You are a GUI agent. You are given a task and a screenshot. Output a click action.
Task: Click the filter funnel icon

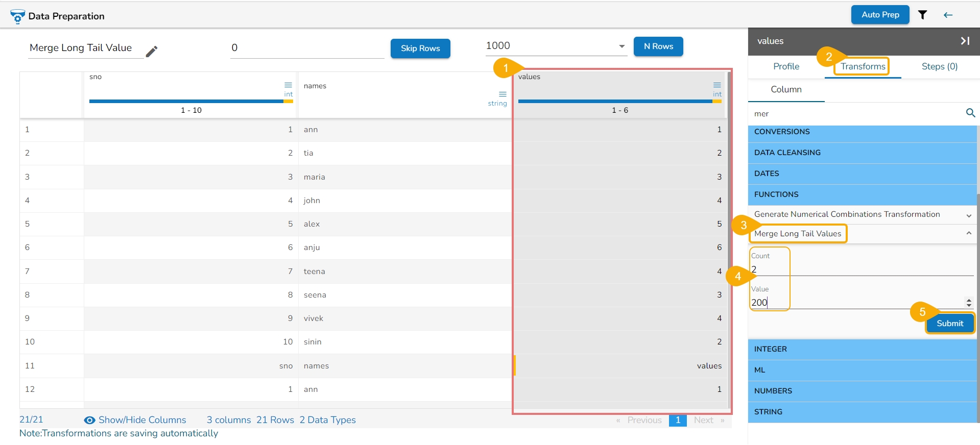click(922, 15)
